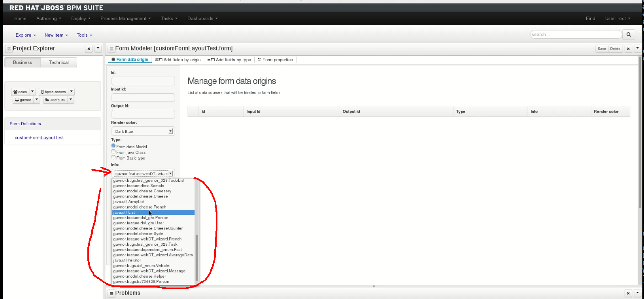Go to the Home menu item
Viewport: 644px width, 299px height.
(20, 19)
